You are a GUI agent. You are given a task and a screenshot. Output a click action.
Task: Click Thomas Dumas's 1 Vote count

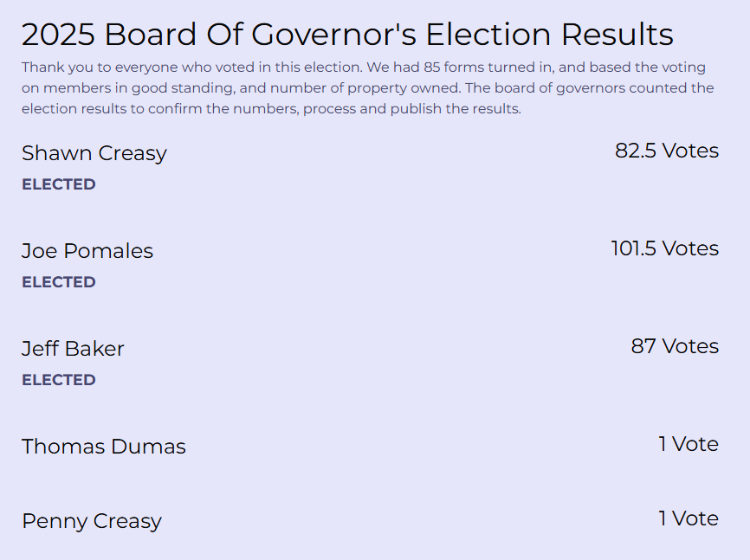(x=688, y=444)
